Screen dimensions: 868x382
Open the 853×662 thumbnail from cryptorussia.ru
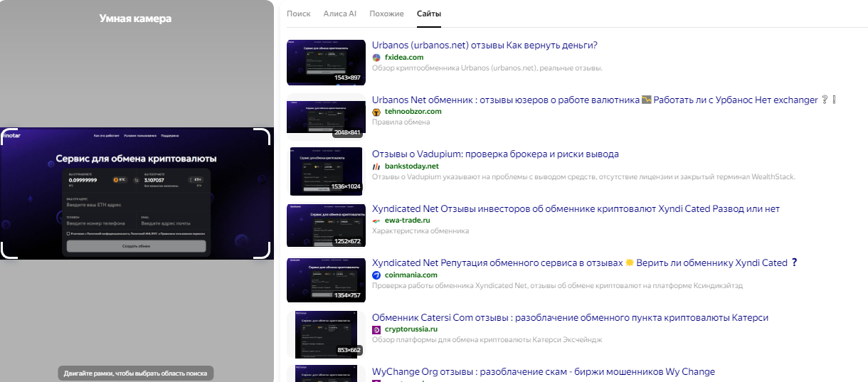[x=327, y=334]
